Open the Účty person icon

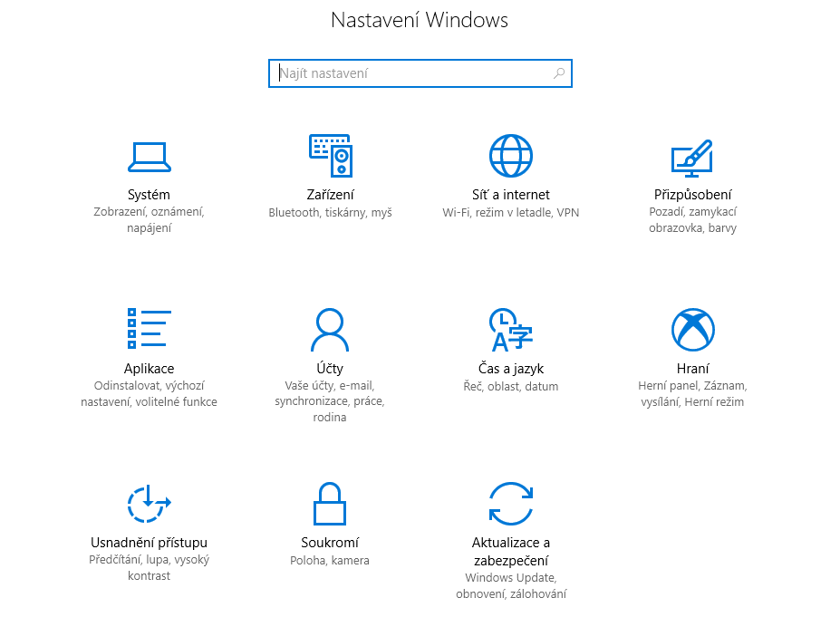click(x=330, y=330)
